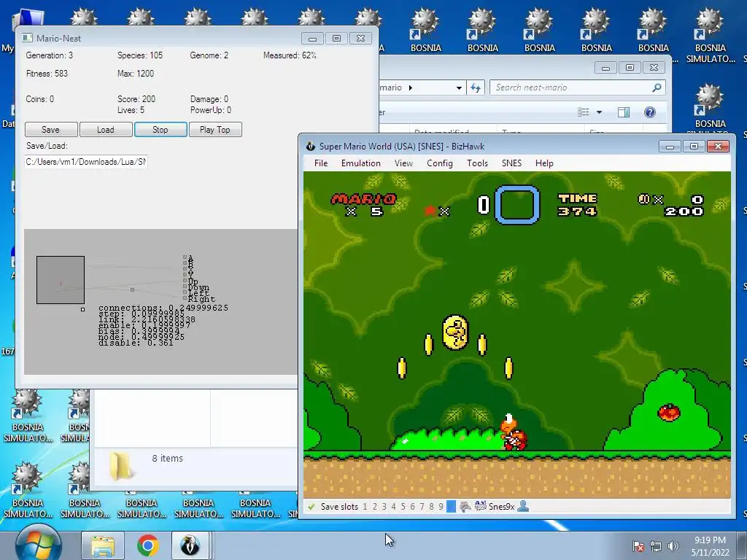
Task: Click the '8 items' text in Explorer
Action: coord(167,458)
